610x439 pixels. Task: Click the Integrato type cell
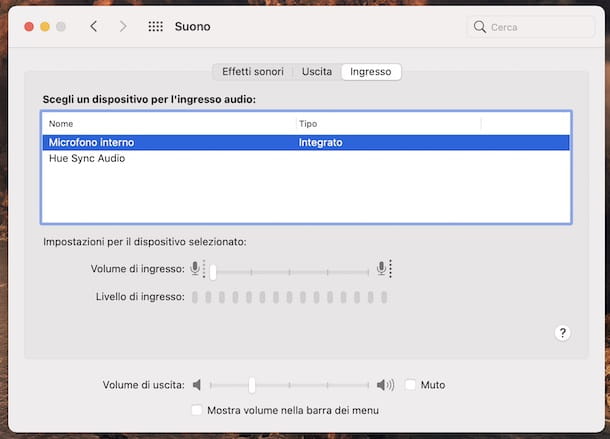[x=321, y=142]
